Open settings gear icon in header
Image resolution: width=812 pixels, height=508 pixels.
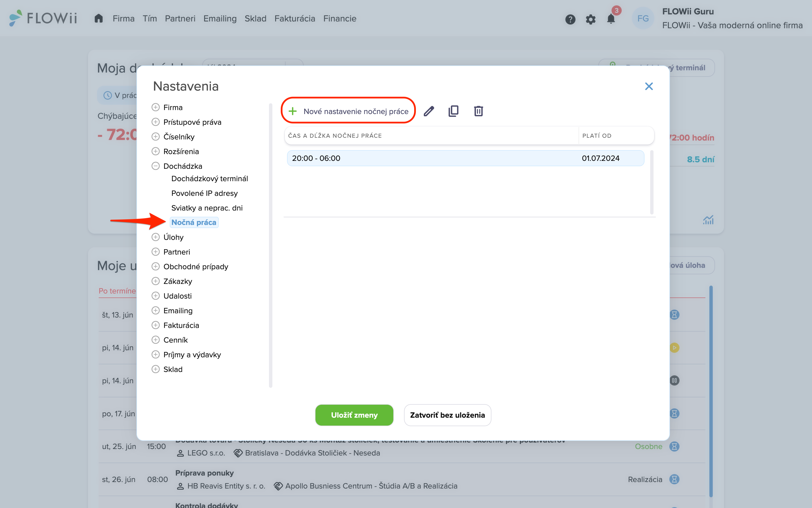click(x=591, y=19)
